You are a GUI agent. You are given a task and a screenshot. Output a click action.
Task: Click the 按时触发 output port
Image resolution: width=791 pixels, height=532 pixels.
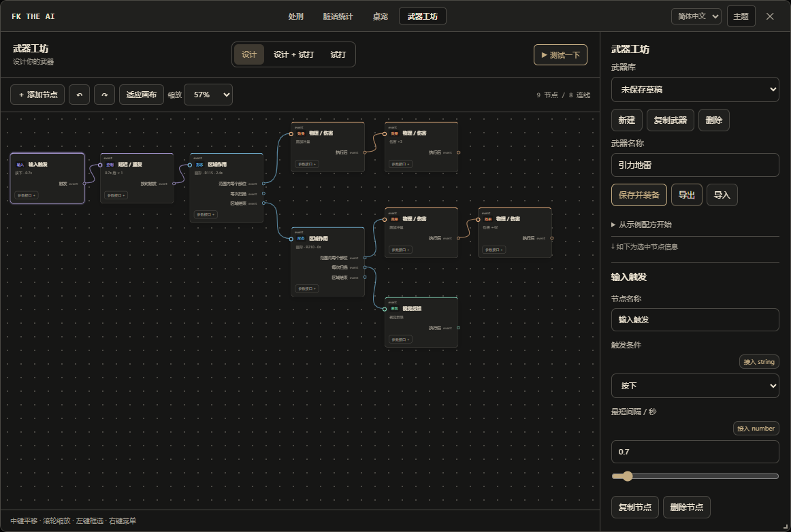pos(174,184)
